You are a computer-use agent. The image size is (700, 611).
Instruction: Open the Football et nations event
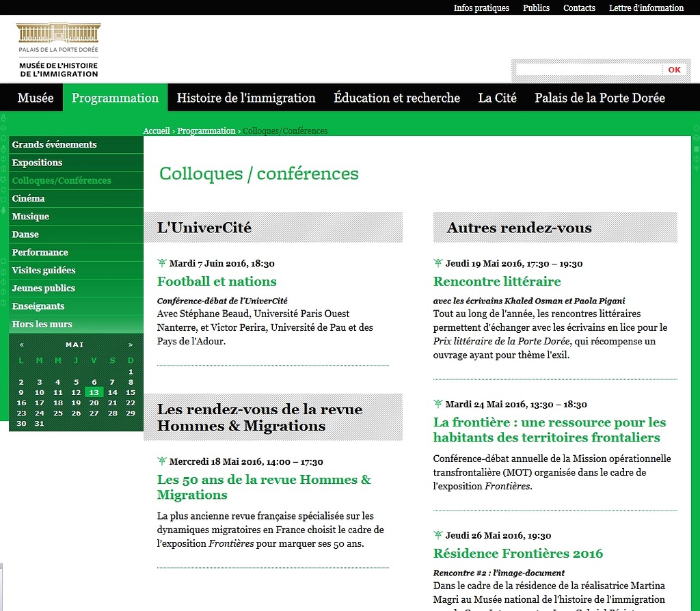click(x=217, y=281)
